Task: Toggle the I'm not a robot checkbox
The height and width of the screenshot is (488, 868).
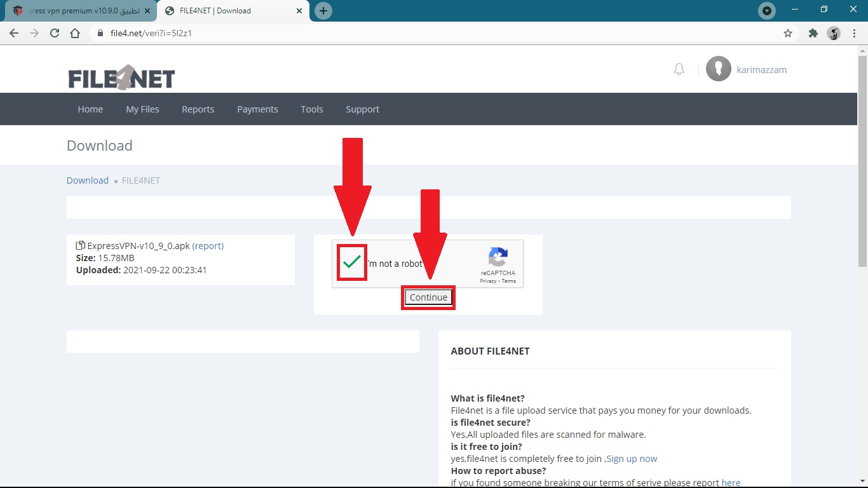Action: point(352,262)
